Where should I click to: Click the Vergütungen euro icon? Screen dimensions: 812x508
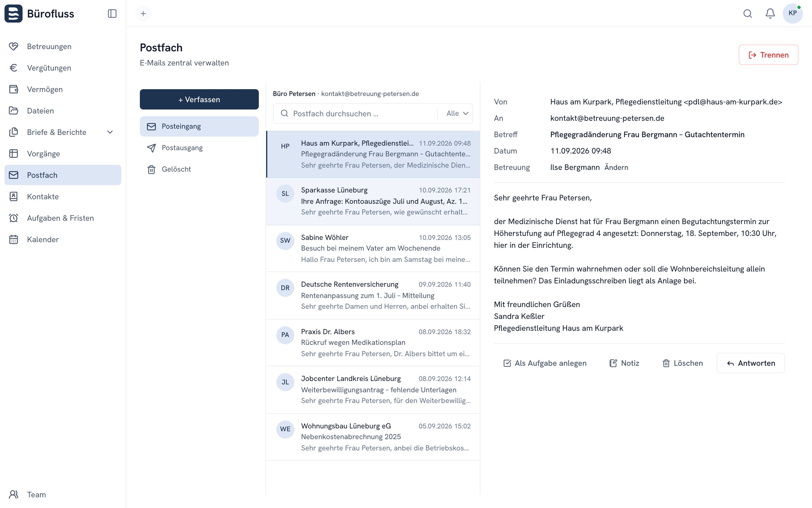coord(14,68)
